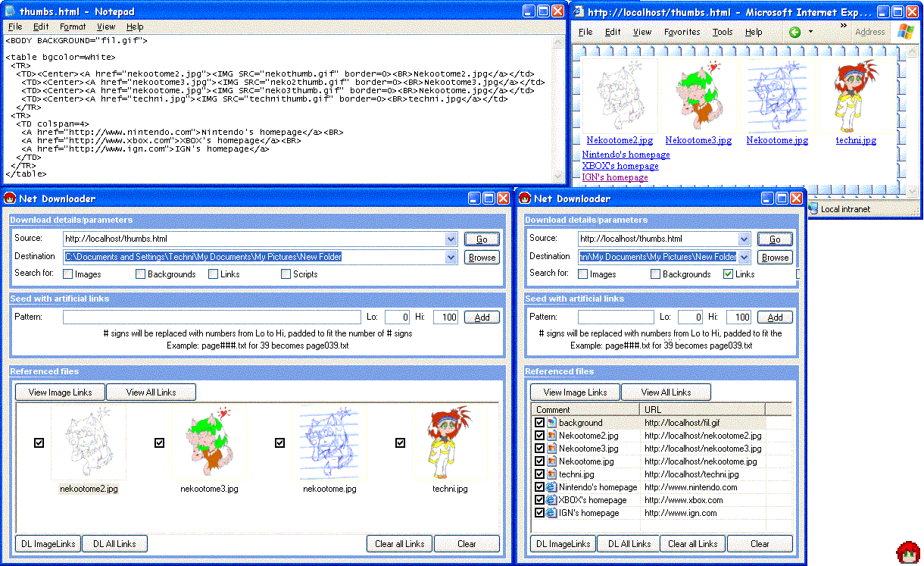
Task: Click the left Net Downloader title bar icon
Action: tap(11, 199)
